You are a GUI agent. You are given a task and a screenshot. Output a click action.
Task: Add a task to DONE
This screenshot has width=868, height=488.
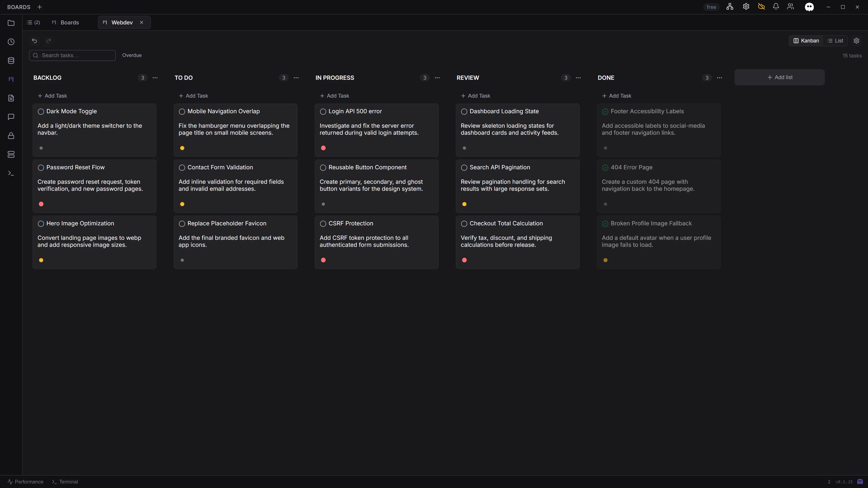click(x=617, y=96)
